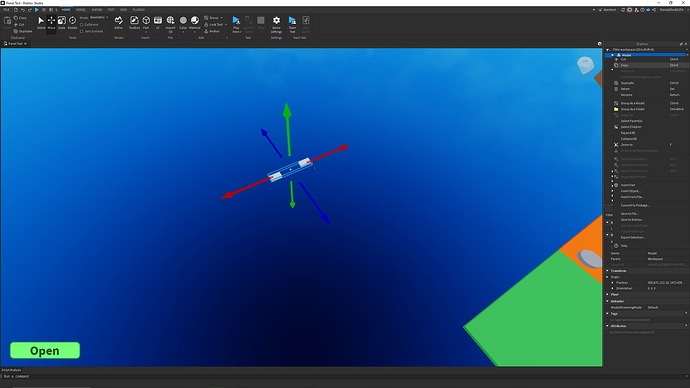Pick the Rotate tool
Screen dimensions: 690x388
coord(72,22)
